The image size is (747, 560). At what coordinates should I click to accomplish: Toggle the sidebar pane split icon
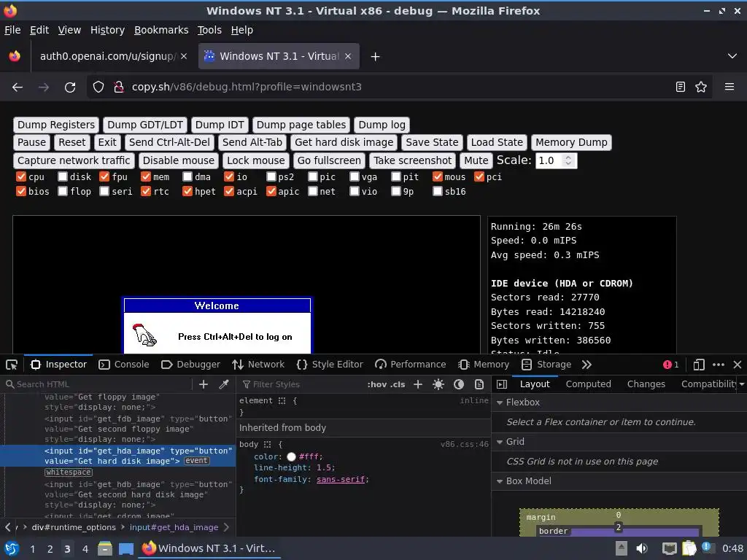pyautogui.click(x=502, y=384)
